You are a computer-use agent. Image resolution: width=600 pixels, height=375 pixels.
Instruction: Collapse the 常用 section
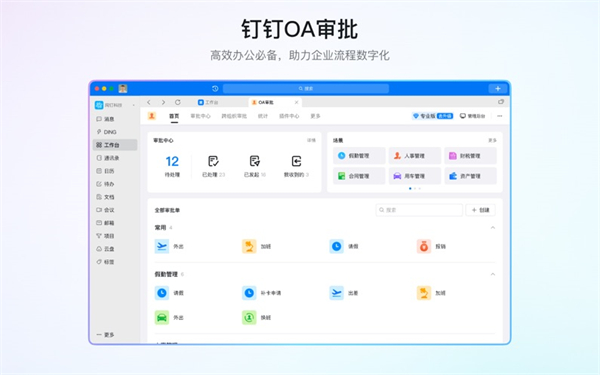click(493, 228)
